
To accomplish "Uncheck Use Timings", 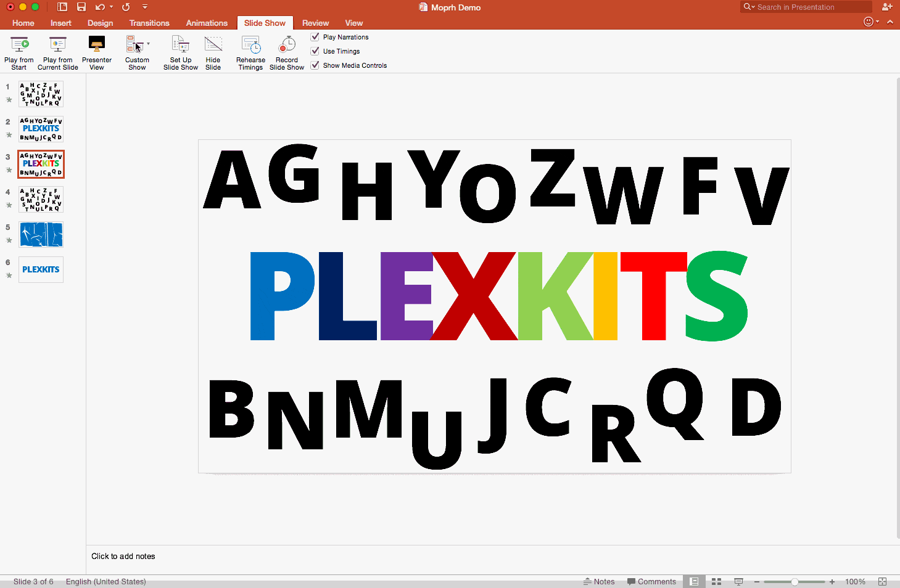I will coord(315,51).
